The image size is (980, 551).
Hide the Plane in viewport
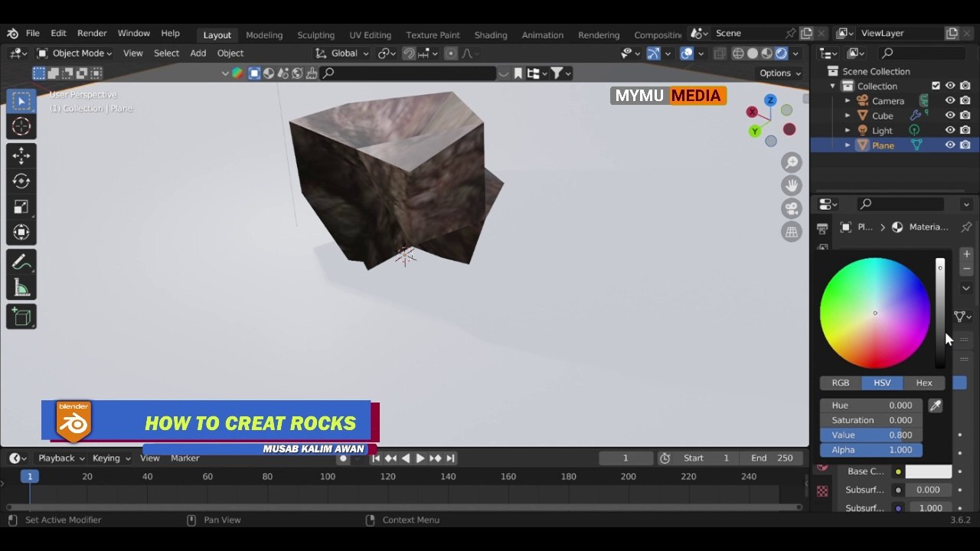tap(950, 145)
